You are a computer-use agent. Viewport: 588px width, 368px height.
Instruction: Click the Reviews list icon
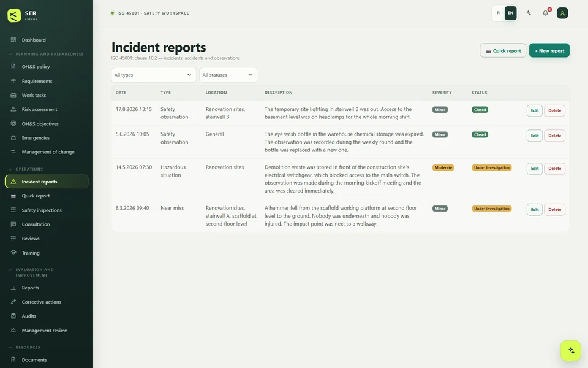point(13,239)
